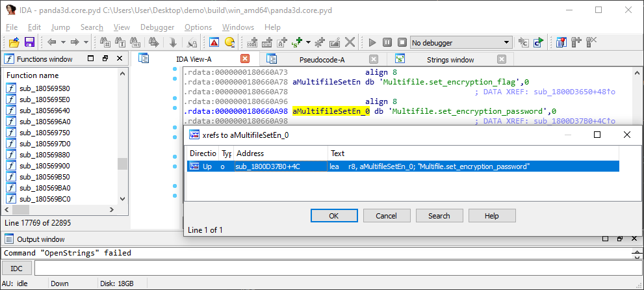Jump forward with the right arrow icon
The height and width of the screenshot is (290, 644).
tap(75, 42)
